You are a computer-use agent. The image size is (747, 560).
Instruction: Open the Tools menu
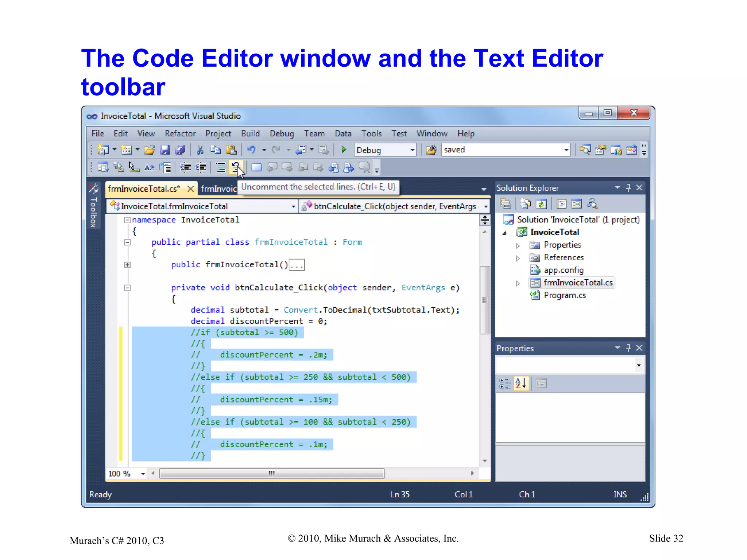tap(372, 133)
